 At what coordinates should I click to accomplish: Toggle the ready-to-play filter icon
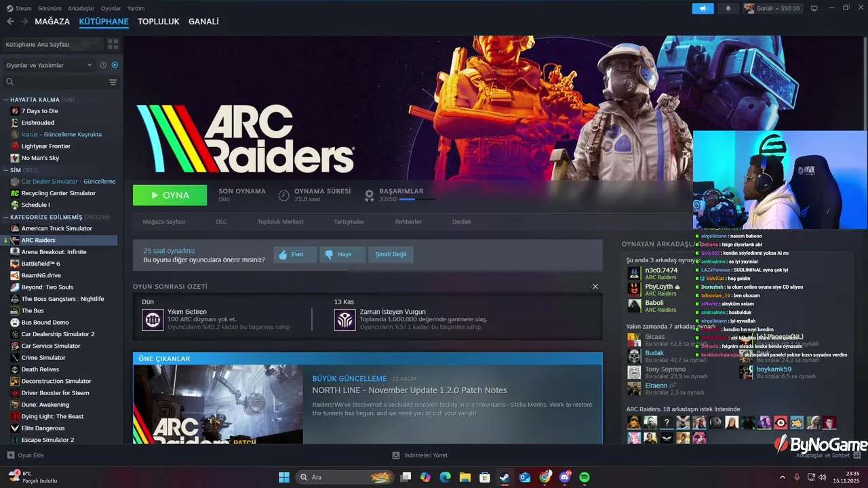coord(115,65)
